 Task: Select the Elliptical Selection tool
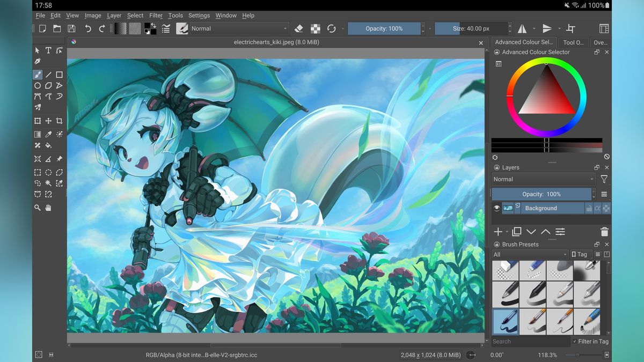pyautogui.click(x=48, y=172)
